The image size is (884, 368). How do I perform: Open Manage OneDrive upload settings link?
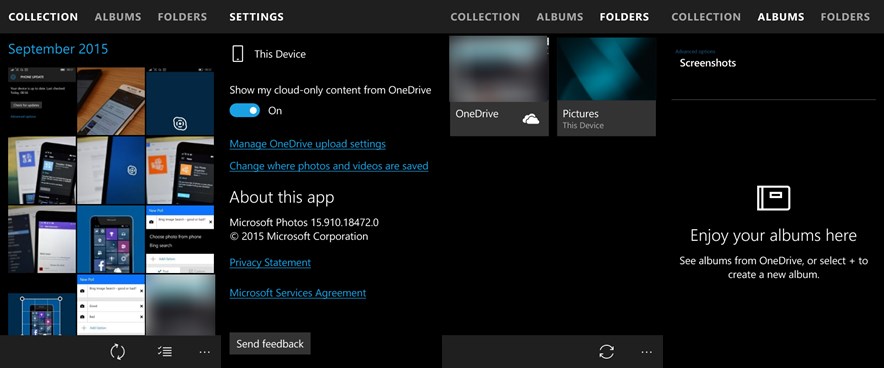(307, 144)
